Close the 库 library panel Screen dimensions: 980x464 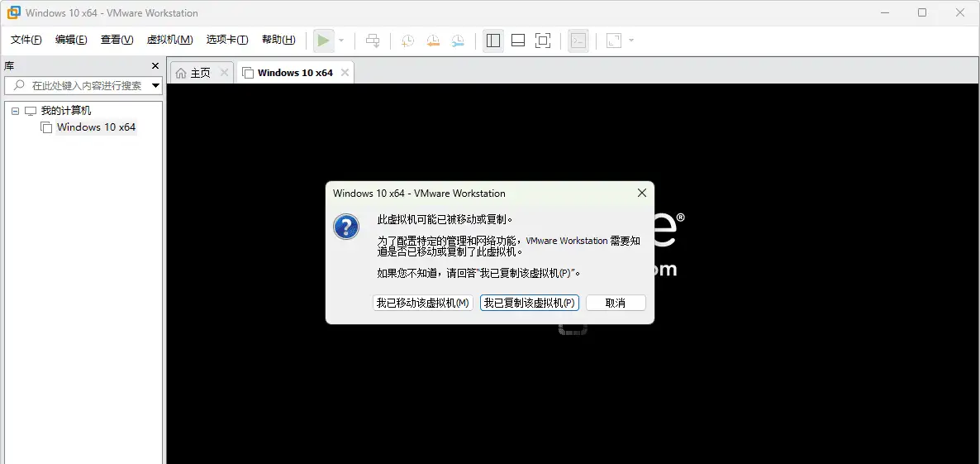click(155, 65)
